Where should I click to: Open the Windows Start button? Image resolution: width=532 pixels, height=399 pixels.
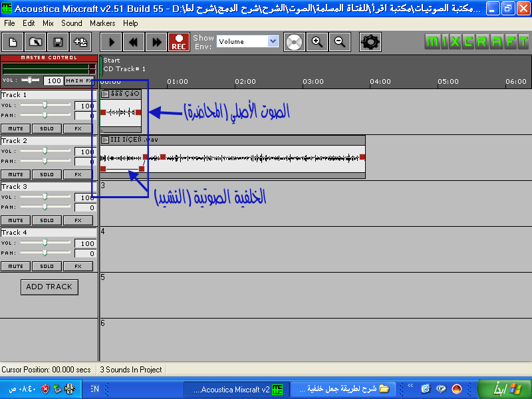pyautogui.click(x=505, y=389)
